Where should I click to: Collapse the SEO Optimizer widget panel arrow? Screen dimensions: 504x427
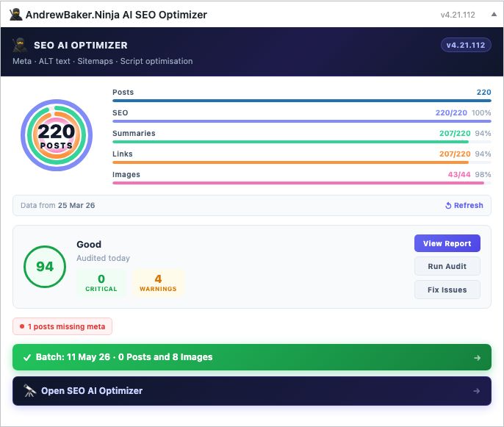click(494, 14)
